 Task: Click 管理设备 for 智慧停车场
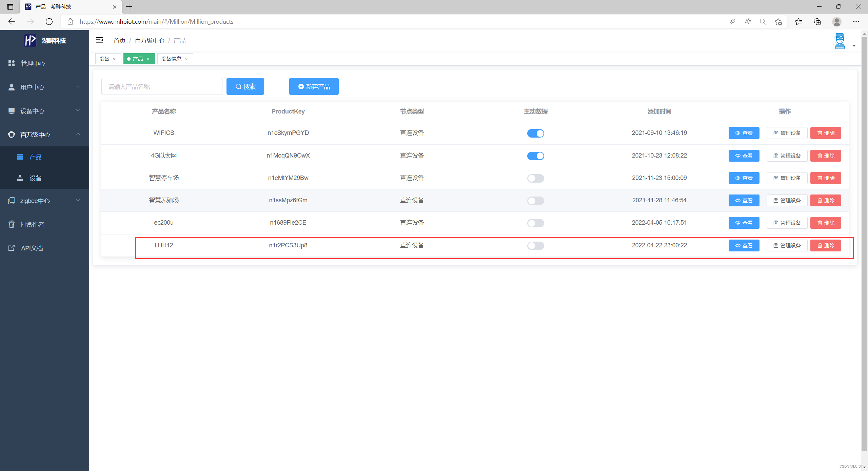787,178
